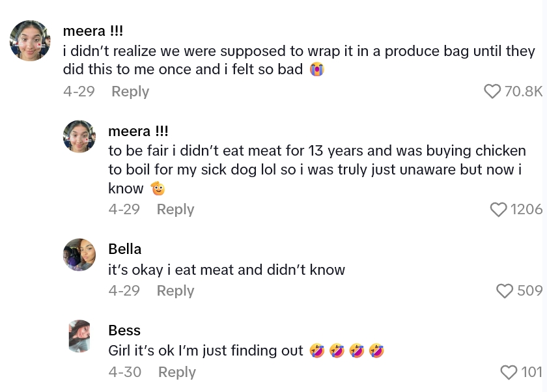Tap the heart on Bella's comment
Viewport: 547px width, 392px height.
click(505, 290)
